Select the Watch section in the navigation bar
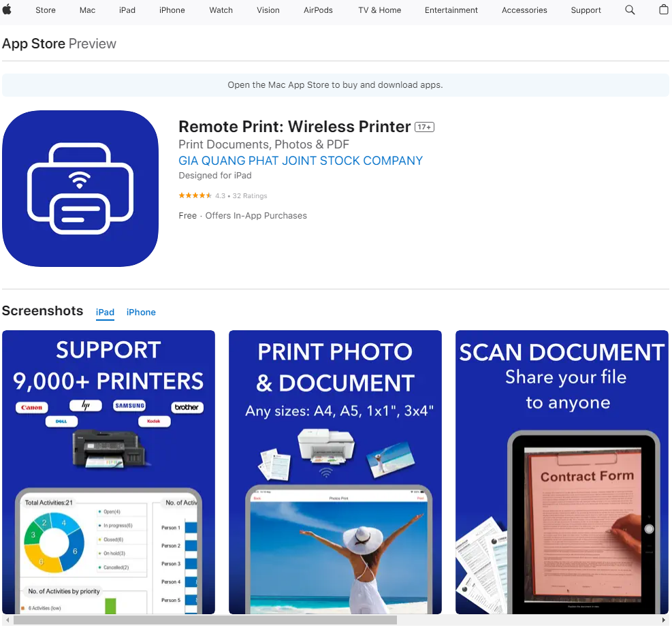 tap(221, 10)
